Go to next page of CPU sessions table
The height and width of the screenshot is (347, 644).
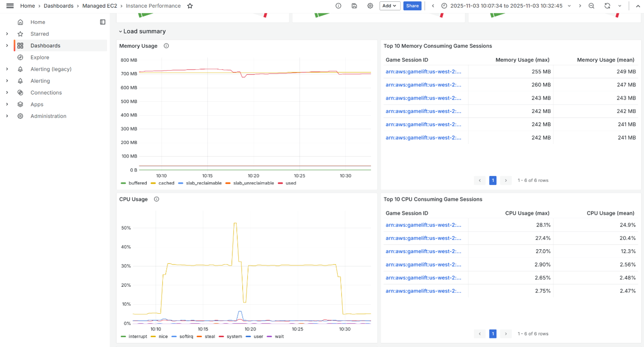(x=505, y=333)
